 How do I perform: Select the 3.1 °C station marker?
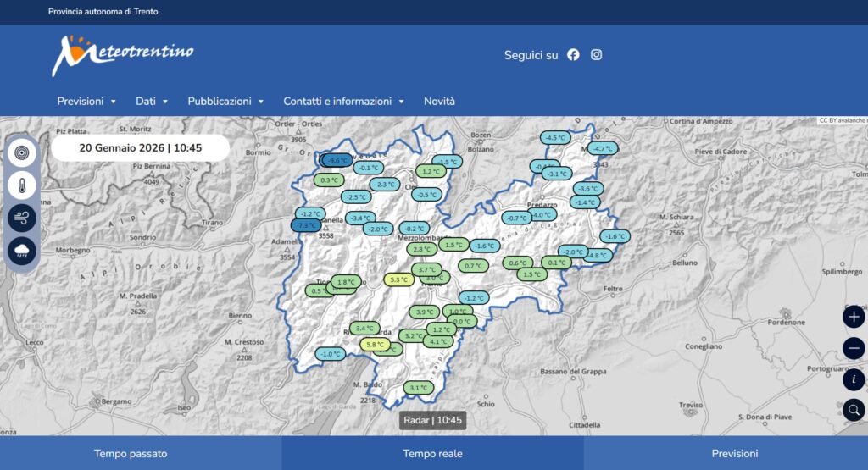click(418, 388)
